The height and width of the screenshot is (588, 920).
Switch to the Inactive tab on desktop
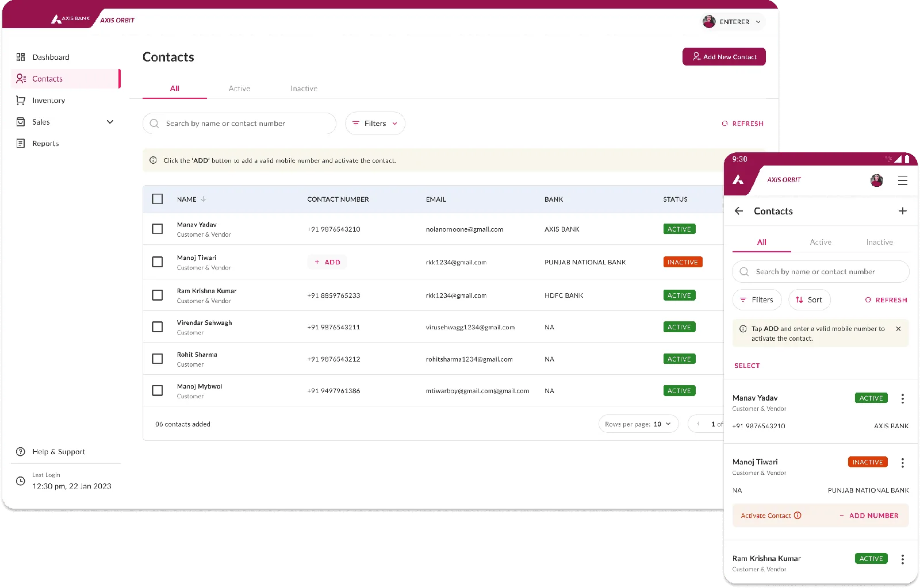coord(304,89)
